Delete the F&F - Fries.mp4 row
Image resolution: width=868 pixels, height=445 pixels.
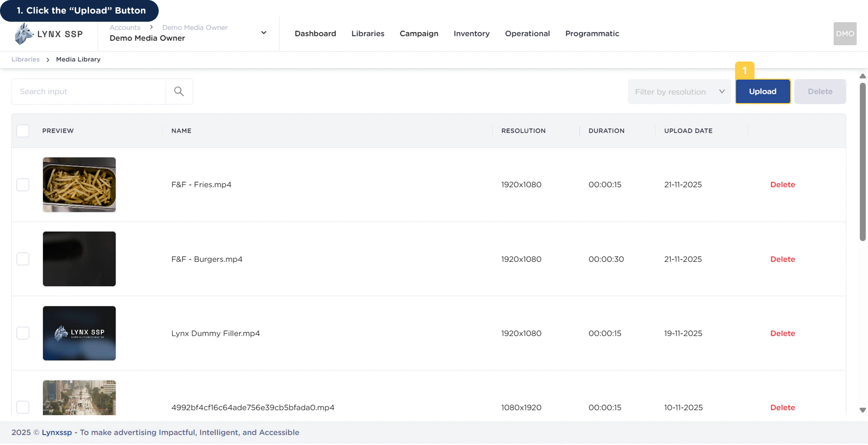pos(783,185)
